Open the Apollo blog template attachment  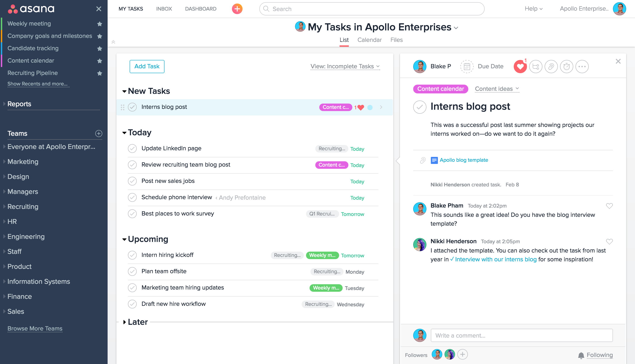point(464,160)
